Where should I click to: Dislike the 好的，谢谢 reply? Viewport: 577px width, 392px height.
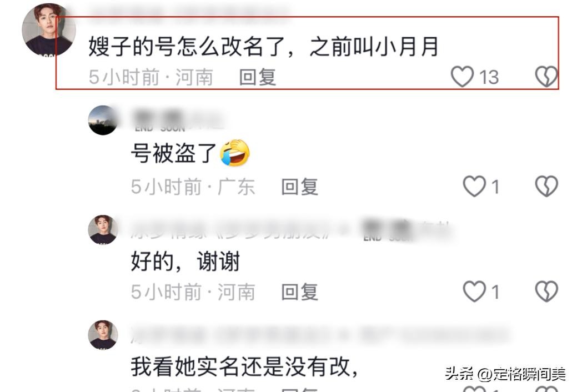[x=546, y=291]
